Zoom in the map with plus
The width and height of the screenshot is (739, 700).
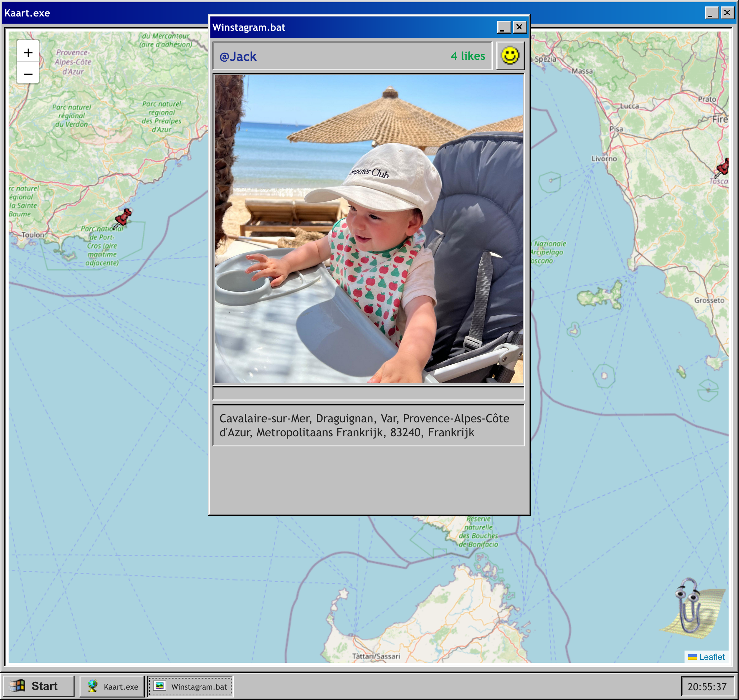tap(28, 53)
